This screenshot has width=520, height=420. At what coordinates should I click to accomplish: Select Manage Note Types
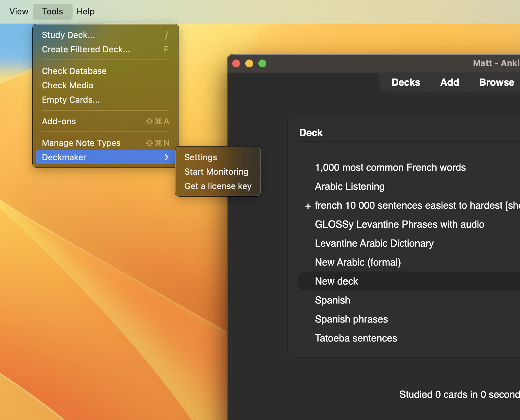click(x=81, y=143)
